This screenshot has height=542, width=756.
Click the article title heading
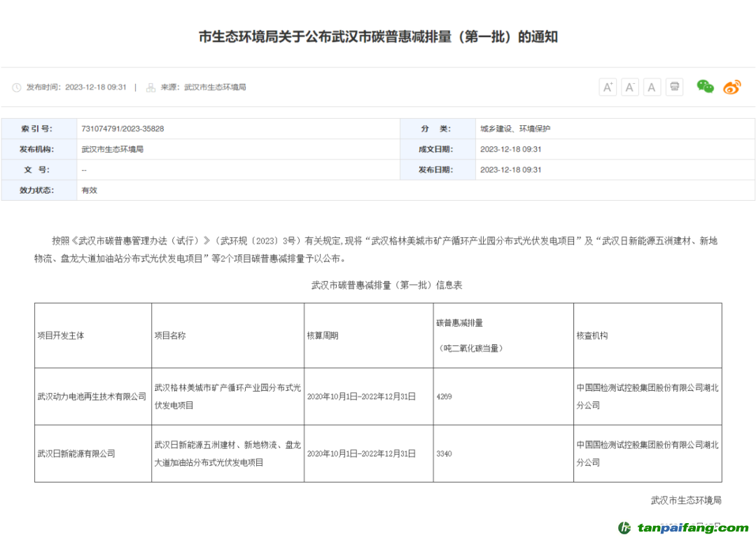tap(378, 37)
